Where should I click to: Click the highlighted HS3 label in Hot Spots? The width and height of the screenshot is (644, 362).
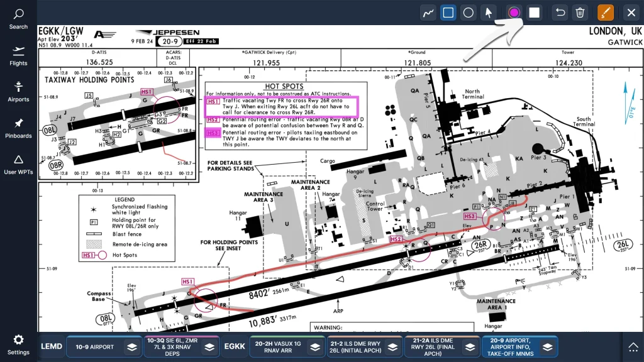click(x=213, y=133)
